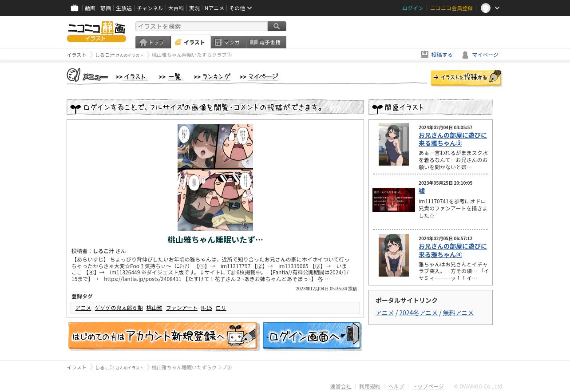The height and width of the screenshot is (392, 570).
Task: Focus the イラストを検索 search field
Action: pos(202,26)
